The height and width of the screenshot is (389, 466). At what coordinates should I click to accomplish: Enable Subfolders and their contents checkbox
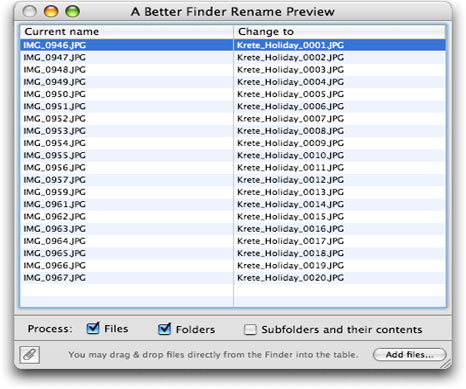pyautogui.click(x=250, y=330)
